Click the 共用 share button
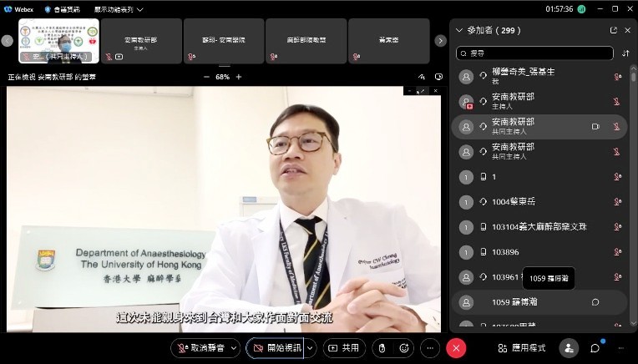638x364 pixels. coord(344,348)
